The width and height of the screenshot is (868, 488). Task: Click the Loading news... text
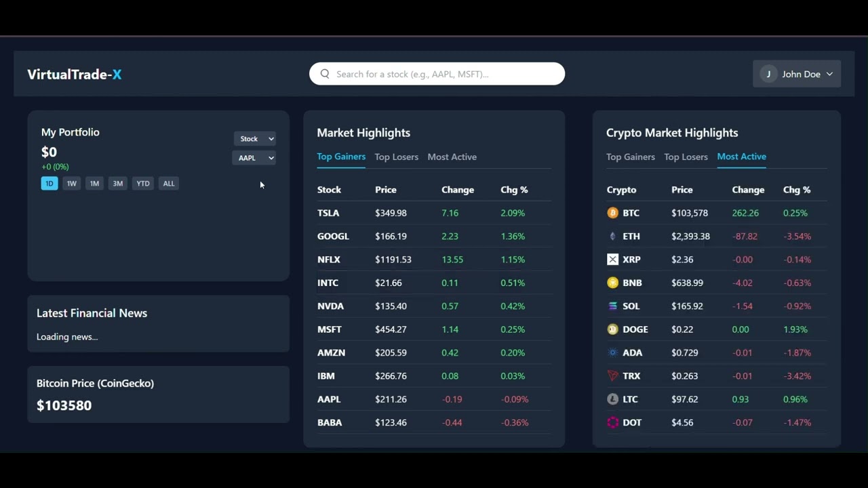[x=67, y=337]
